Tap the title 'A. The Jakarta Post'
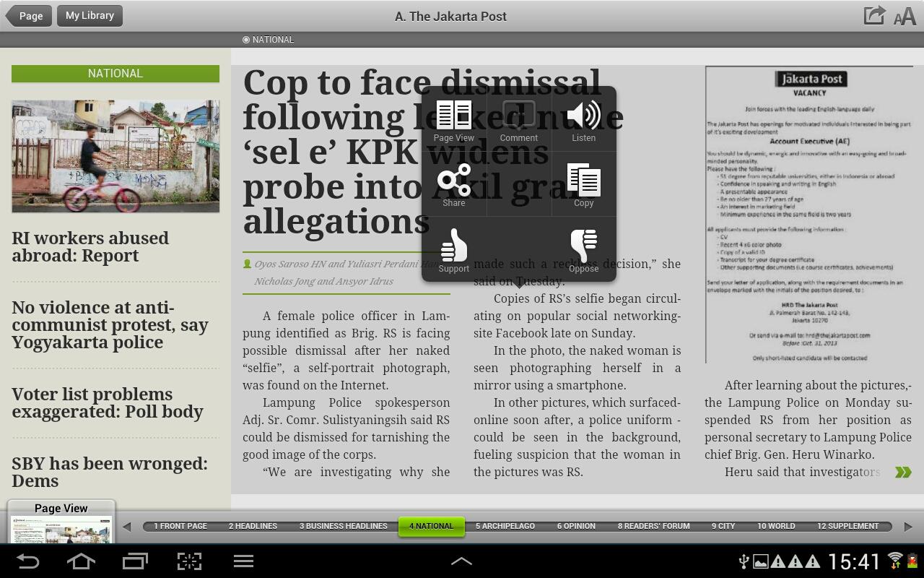This screenshot has width=924, height=578. tap(450, 16)
